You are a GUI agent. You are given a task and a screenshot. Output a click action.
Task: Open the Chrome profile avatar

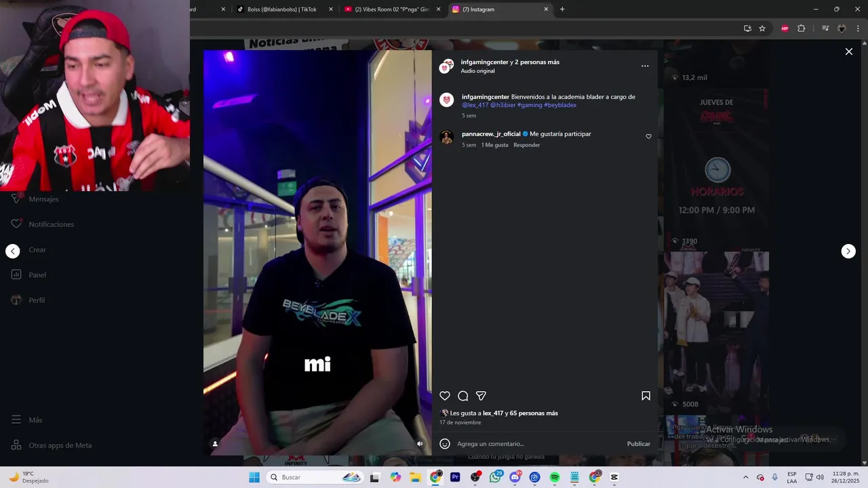click(x=842, y=28)
